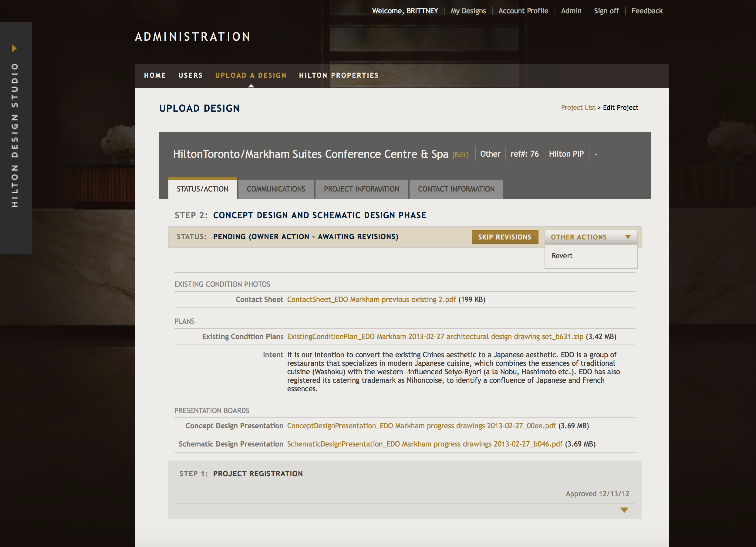
Task: Open Account Profile link
Action: 523,11
